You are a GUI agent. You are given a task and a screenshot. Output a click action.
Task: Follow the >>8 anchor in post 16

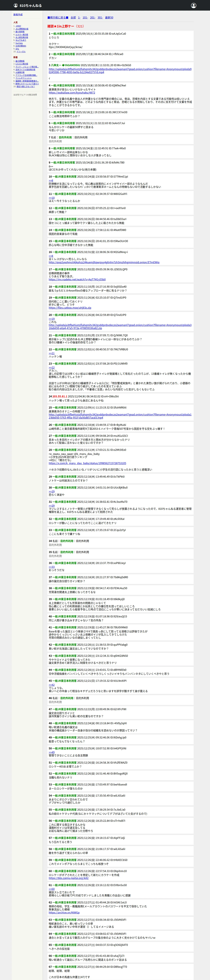51,256
